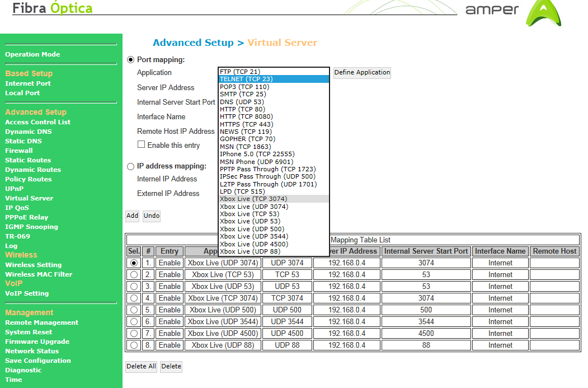Open Dynamic DNS page
This screenshot has height=388, width=588.
tap(29, 132)
